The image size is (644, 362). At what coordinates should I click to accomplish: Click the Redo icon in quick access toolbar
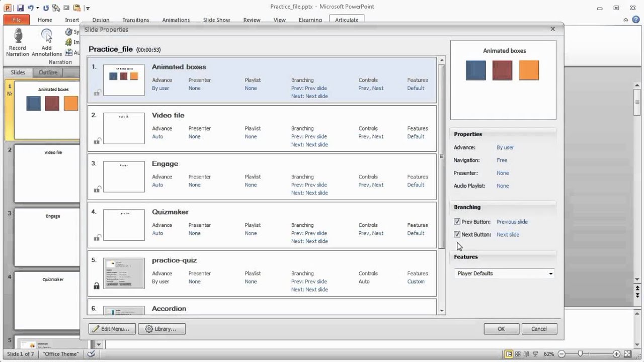pos(46,8)
